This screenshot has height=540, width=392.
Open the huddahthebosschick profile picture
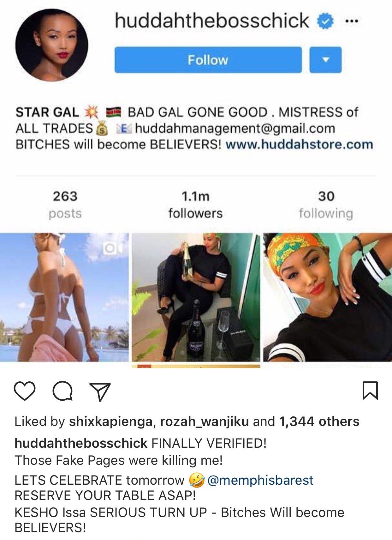coord(51,45)
